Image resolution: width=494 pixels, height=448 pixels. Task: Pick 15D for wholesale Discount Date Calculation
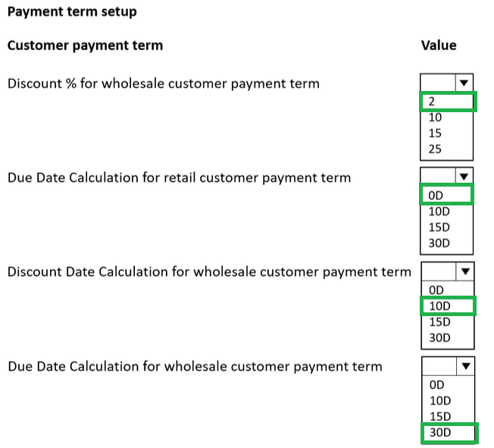447,321
